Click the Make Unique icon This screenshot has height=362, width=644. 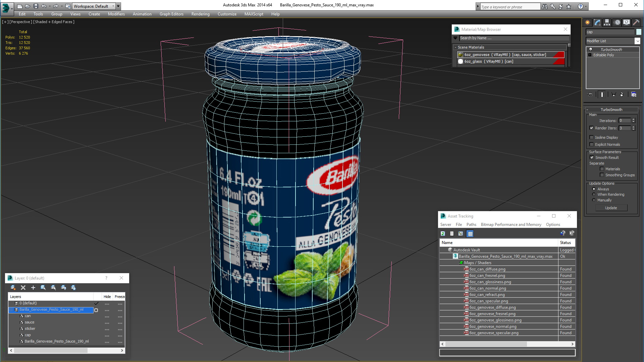613,95
